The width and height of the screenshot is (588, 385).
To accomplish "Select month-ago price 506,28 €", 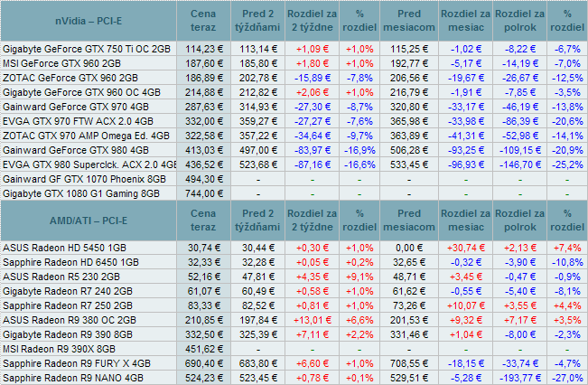I will (409, 150).
